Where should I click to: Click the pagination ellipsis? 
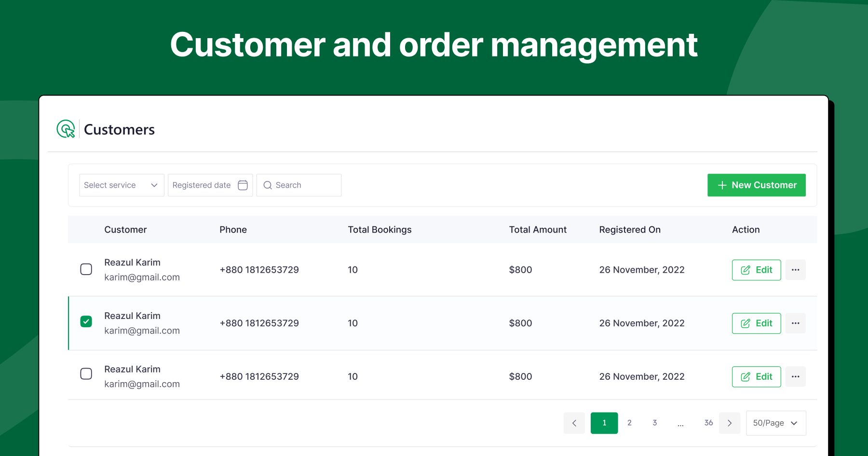680,424
